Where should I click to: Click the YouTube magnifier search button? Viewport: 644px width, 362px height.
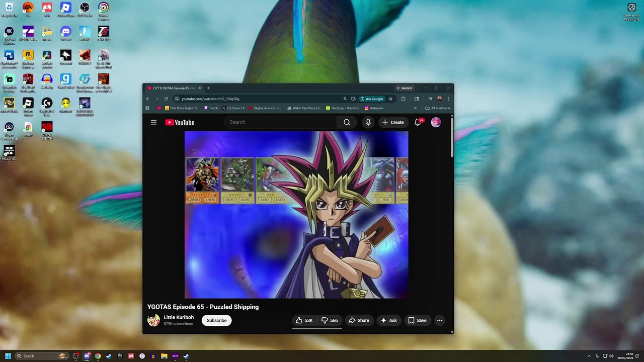[347, 122]
